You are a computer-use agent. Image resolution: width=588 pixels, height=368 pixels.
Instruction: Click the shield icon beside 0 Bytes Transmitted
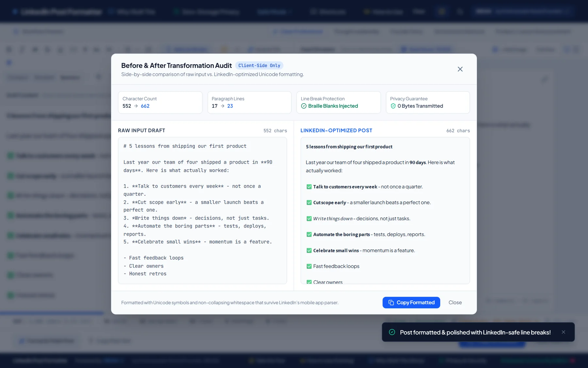[393, 106]
